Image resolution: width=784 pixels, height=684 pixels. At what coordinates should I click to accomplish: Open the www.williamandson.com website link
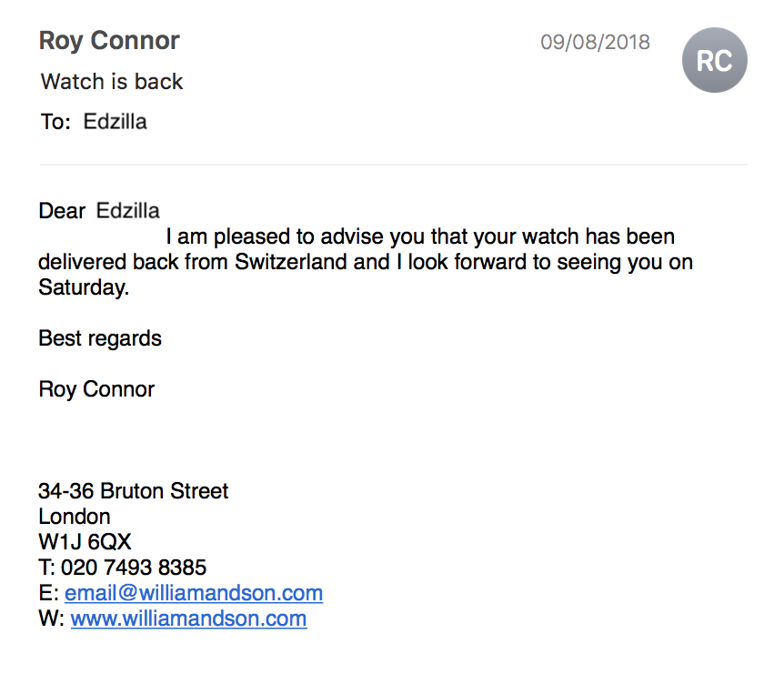tap(188, 619)
